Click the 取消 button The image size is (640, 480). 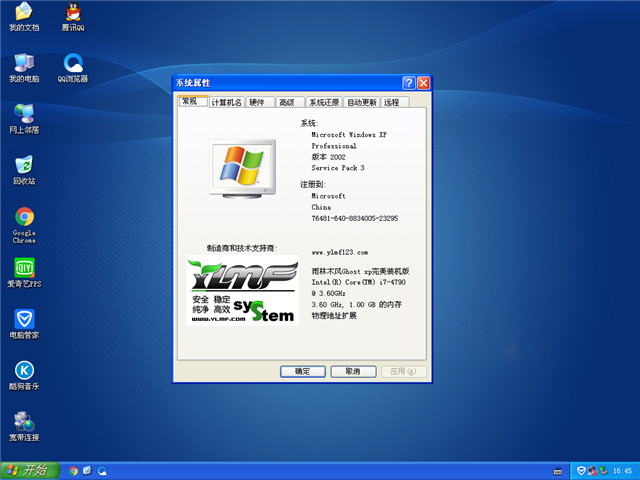click(x=353, y=371)
